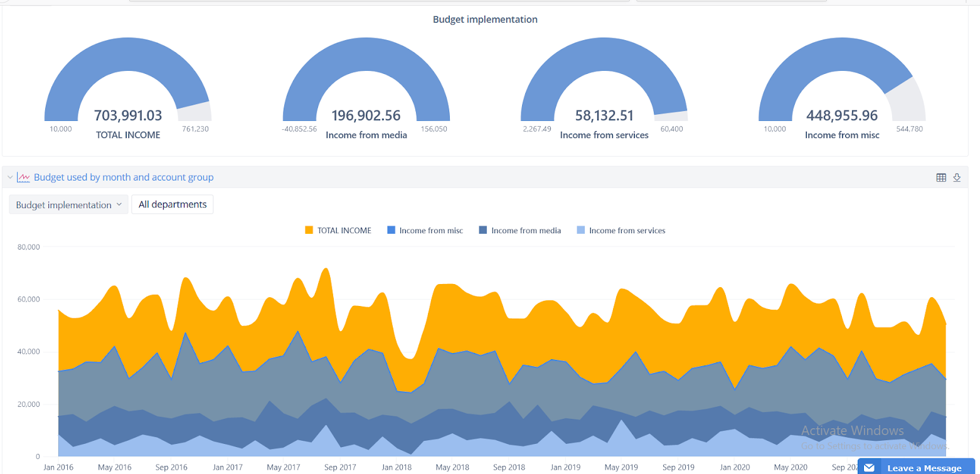The height and width of the screenshot is (474, 980).
Task: Select the Income from misc gauge
Action: click(x=842, y=82)
